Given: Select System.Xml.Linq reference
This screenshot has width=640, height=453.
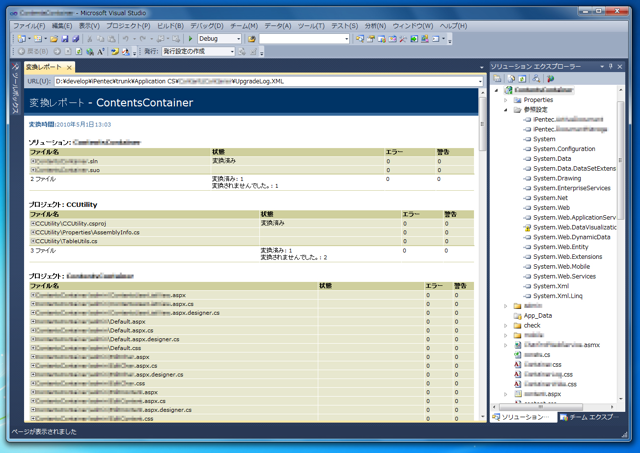Looking at the screenshot, I should point(558,296).
